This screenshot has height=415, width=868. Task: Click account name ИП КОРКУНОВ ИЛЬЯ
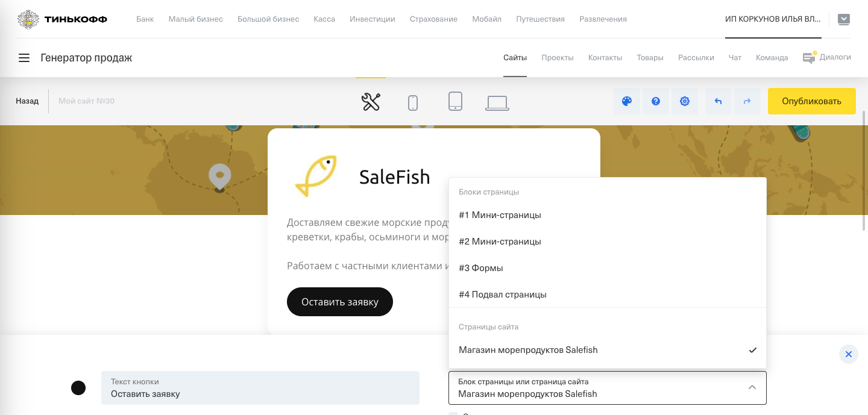click(x=773, y=19)
